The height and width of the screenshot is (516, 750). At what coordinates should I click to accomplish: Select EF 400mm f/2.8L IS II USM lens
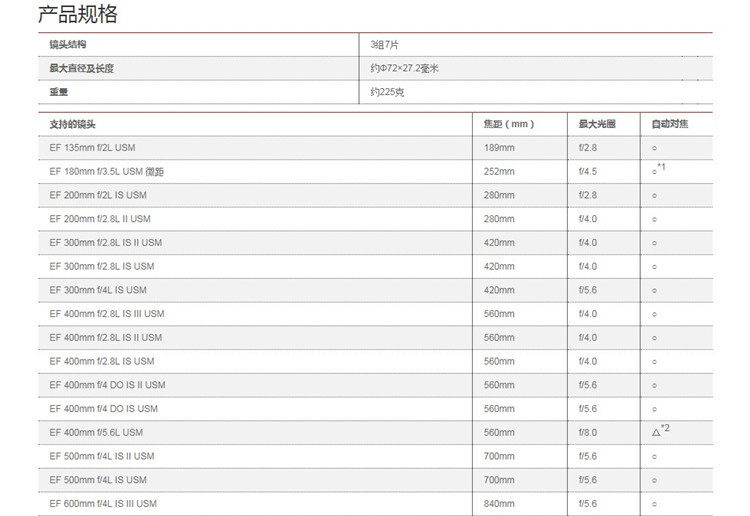tap(106, 338)
